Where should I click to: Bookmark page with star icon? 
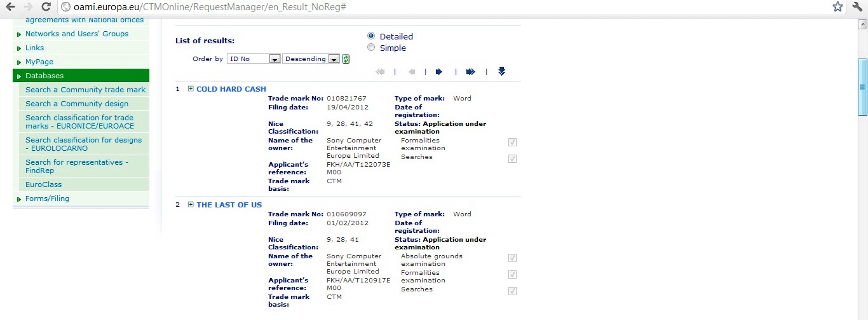point(837,7)
